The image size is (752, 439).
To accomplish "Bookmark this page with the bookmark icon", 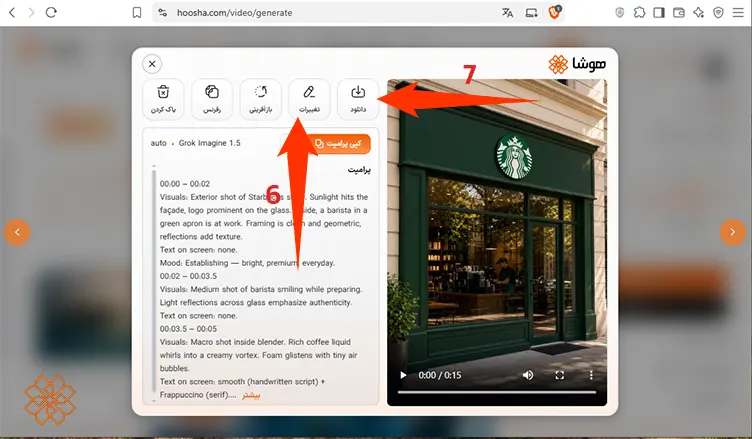I will [x=137, y=12].
